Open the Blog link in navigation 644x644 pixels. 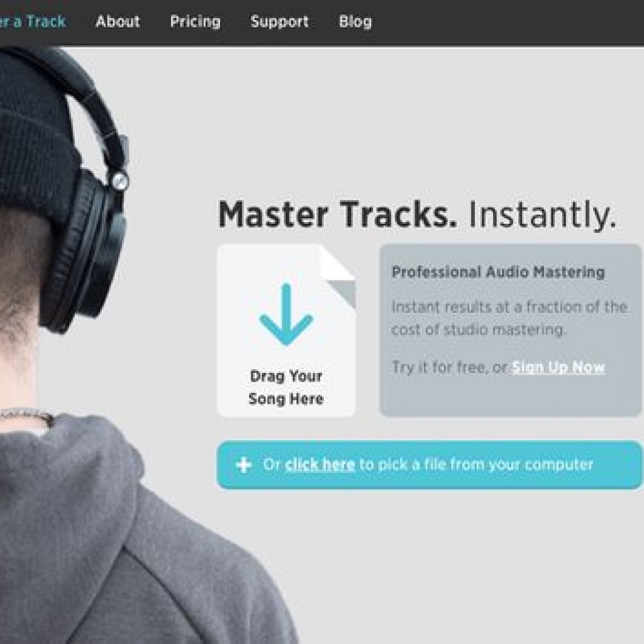tap(355, 22)
